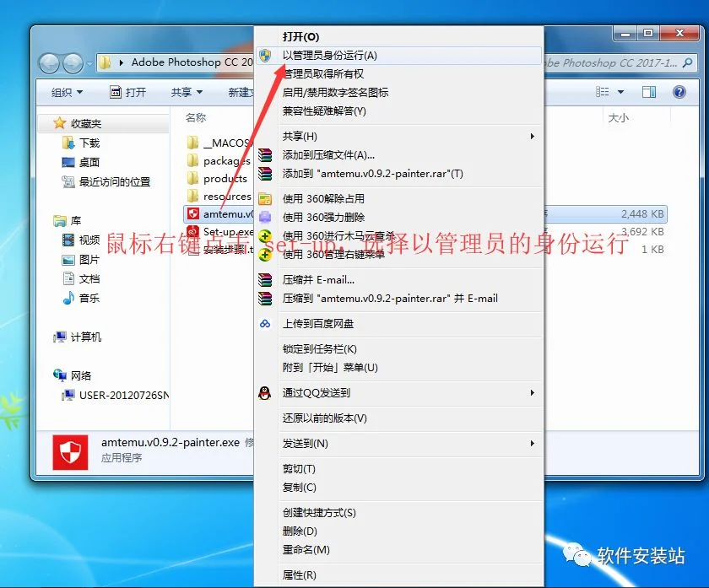
Task: Open recent pages dropdown beside forward arrow
Action: pyautogui.click(x=89, y=63)
